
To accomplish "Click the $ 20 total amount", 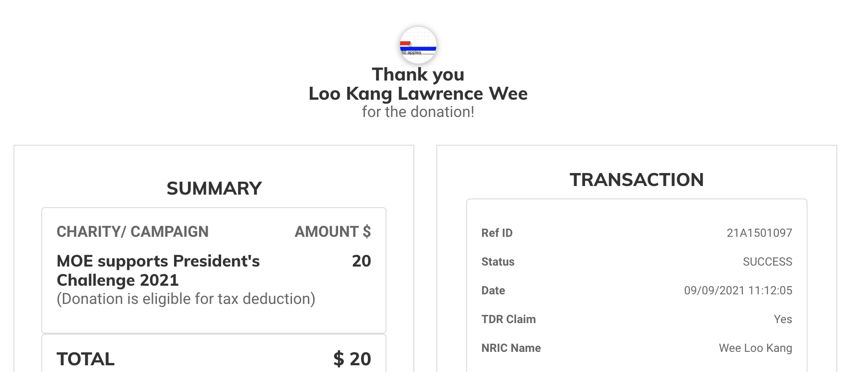I will pyautogui.click(x=352, y=359).
